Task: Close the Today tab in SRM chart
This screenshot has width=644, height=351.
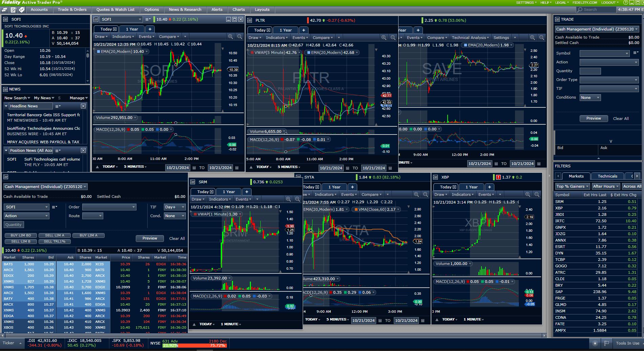Action: 212,192
